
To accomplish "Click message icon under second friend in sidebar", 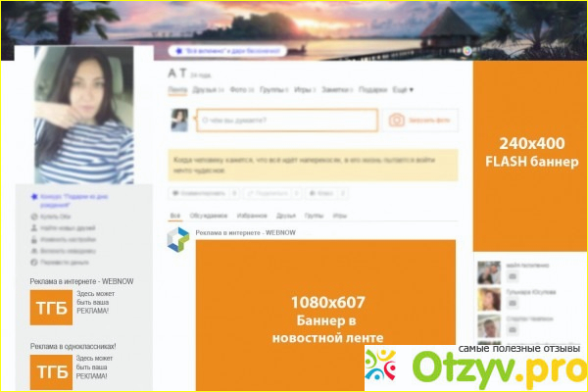I will tap(512, 304).
